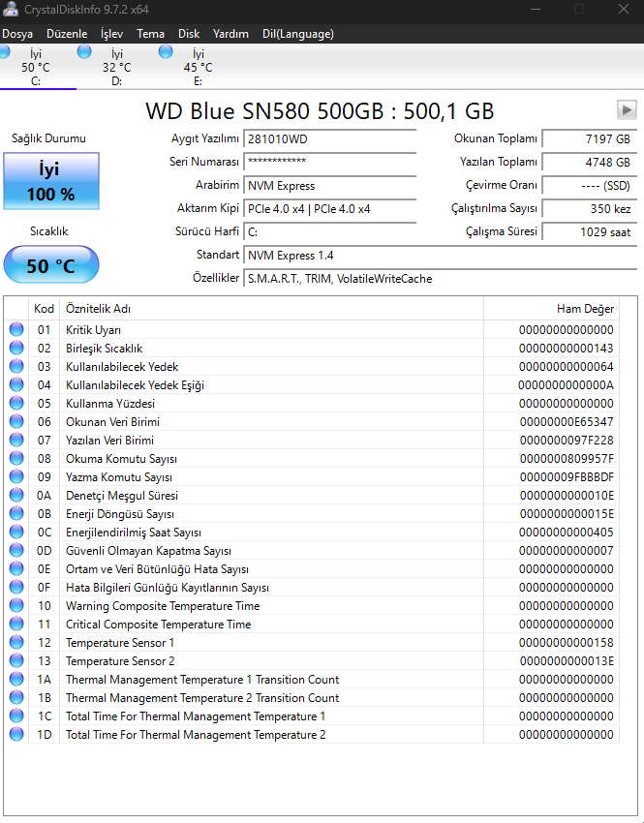Image resolution: width=644 pixels, height=823 pixels.
Task: Click the status orb for Yazılan Veri Birimi
Action: [16, 440]
